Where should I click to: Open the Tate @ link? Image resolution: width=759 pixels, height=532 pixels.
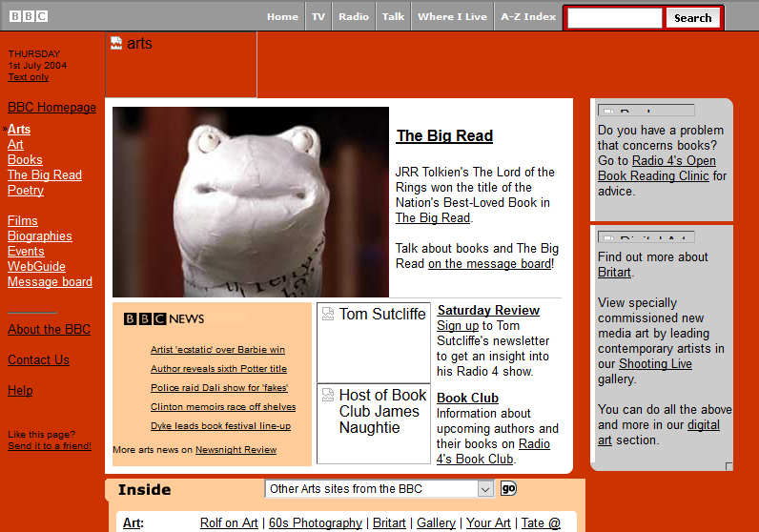pyautogui.click(x=541, y=523)
